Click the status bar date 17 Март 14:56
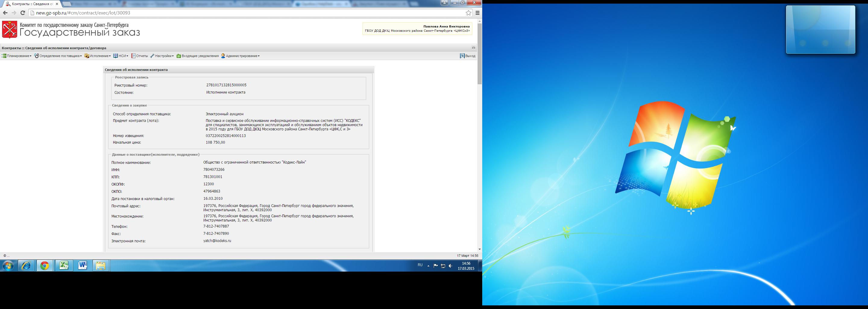Image resolution: width=868 pixels, height=309 pixels. coord(467,256)
